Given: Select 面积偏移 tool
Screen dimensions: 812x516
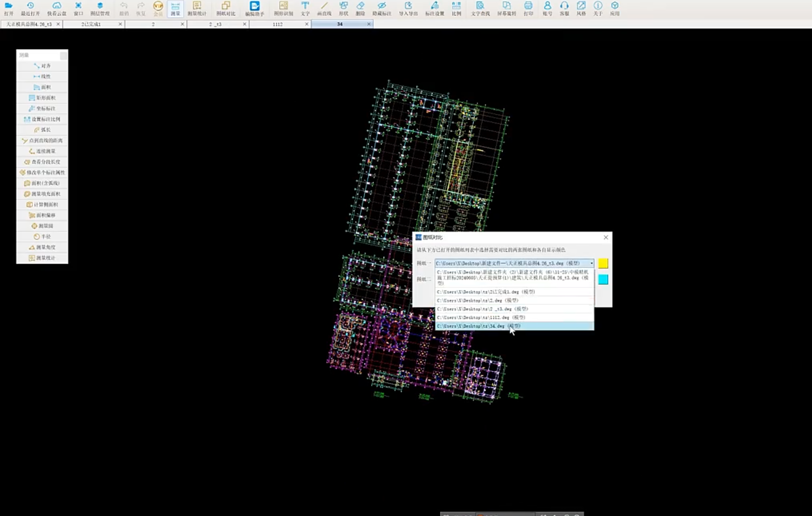Looking at the screenshot, I should [42, 215].
